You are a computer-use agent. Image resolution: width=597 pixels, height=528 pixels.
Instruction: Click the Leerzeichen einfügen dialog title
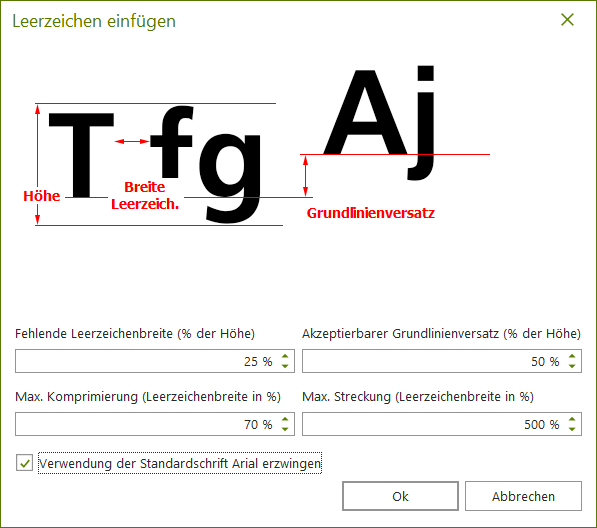(x=94, y=21)
